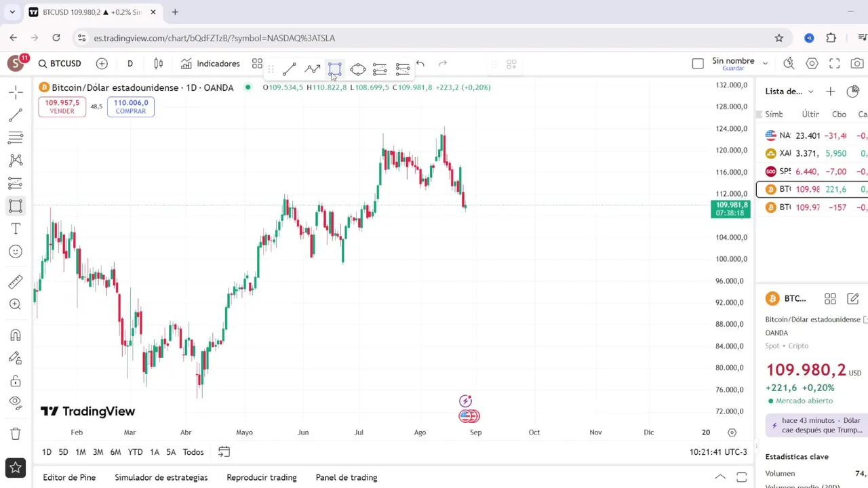This screenshot has height=488, width=868.
Task: Open the Reproducir trading tab
Action: pos(262,477)
